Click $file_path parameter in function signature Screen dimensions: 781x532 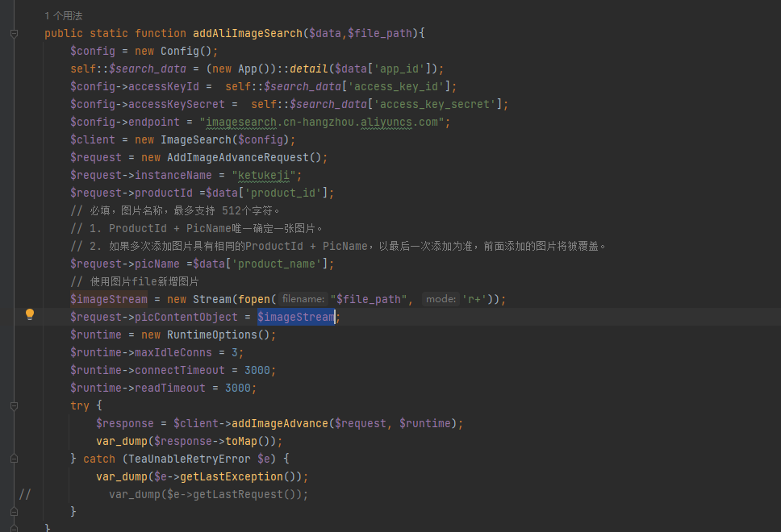click(x=380, y=33)
